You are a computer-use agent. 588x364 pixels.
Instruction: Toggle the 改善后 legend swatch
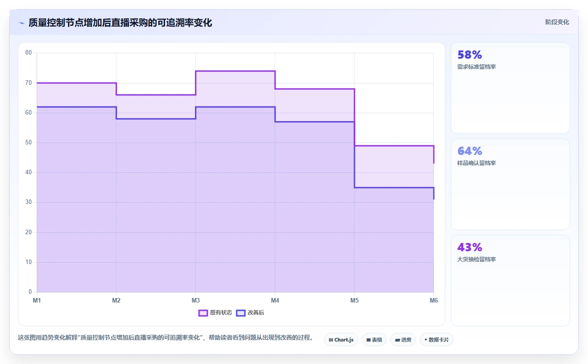pos(241,313)
